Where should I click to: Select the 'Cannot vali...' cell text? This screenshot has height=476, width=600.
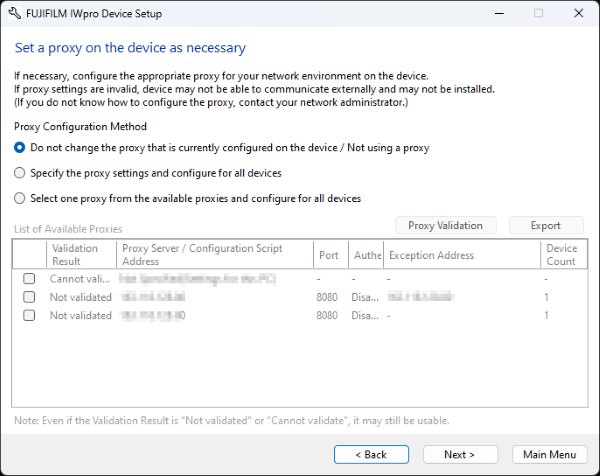click(x=80, y=279)
